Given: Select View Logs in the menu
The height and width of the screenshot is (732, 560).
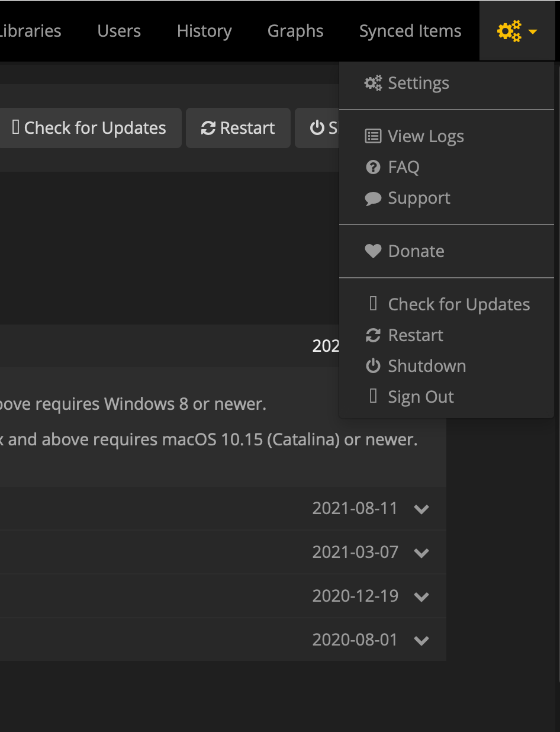Looking at the screenshot, I should click(x=447, y=136).
